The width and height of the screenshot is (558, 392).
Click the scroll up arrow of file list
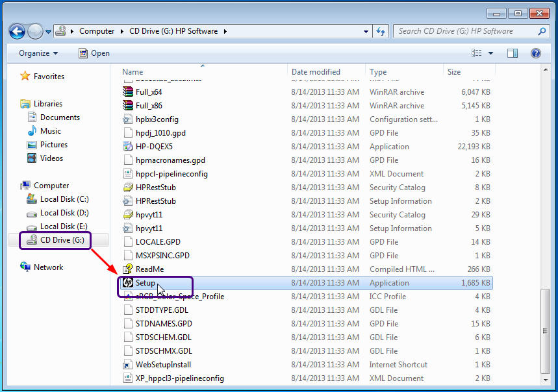pos(546,69)
